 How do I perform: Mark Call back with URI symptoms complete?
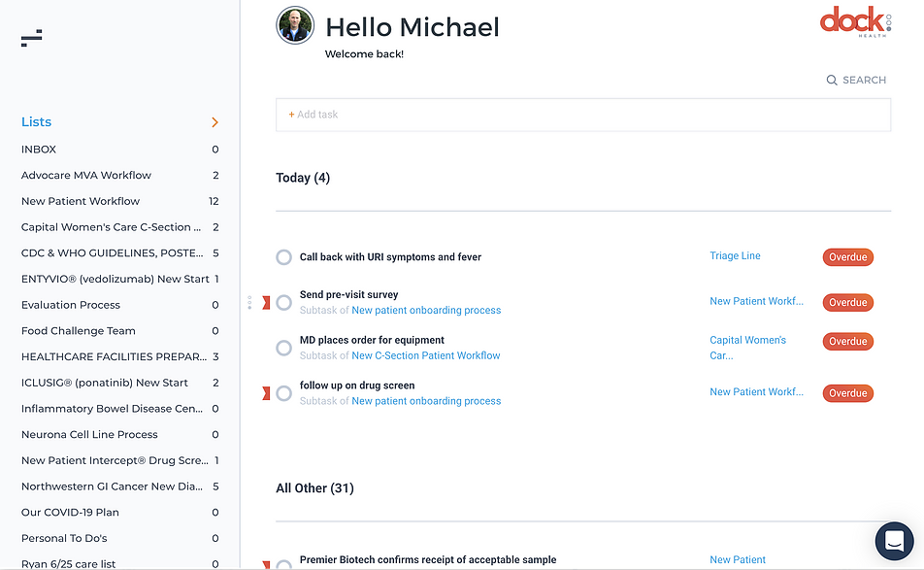283,256
